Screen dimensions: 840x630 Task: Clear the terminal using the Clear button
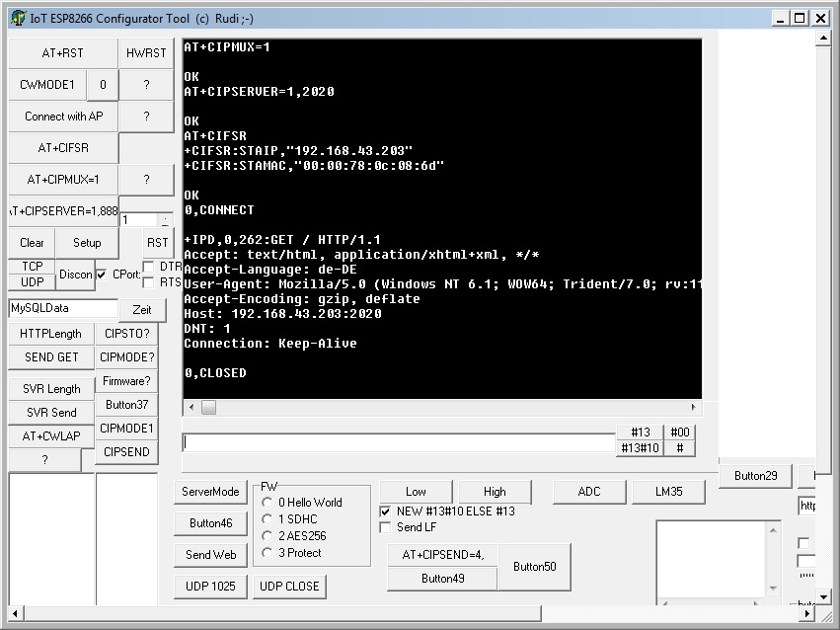[x=32, y=243]
